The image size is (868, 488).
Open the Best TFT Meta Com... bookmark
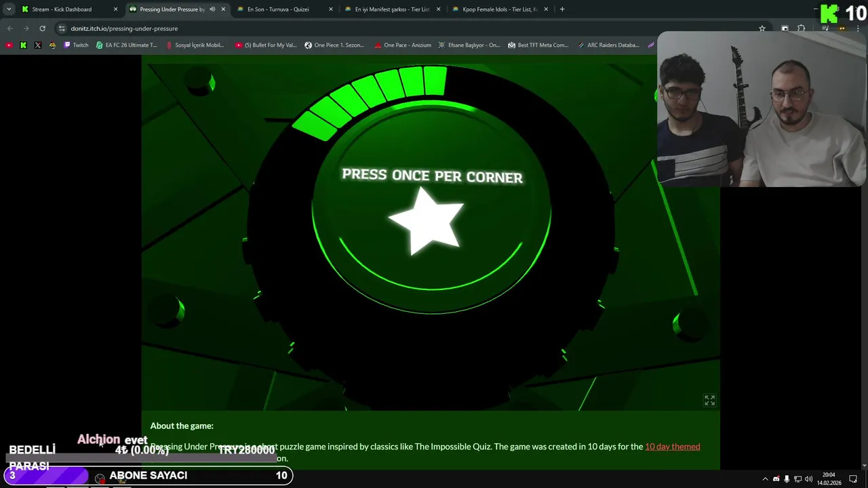pyautogui.click(x=538, y=45)
